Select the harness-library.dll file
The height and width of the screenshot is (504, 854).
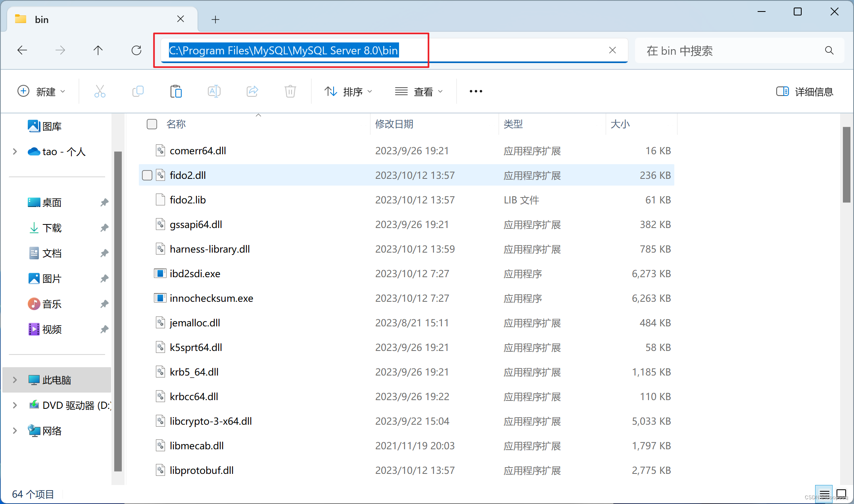[407, 249]
